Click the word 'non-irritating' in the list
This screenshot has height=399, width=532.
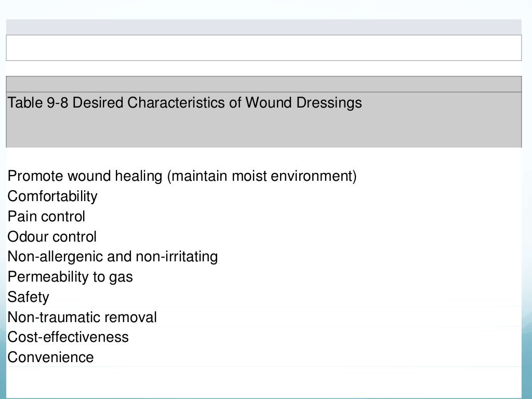point(177,257)
